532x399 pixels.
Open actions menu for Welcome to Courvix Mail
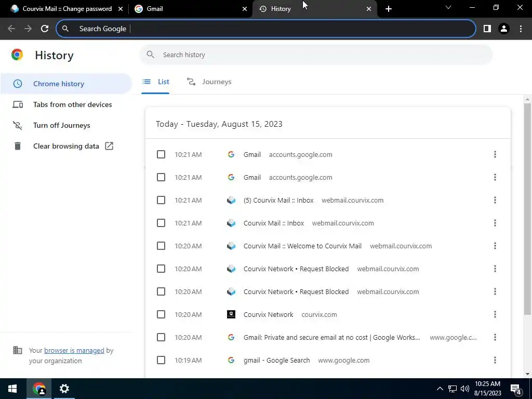click(x=495, y=246)
